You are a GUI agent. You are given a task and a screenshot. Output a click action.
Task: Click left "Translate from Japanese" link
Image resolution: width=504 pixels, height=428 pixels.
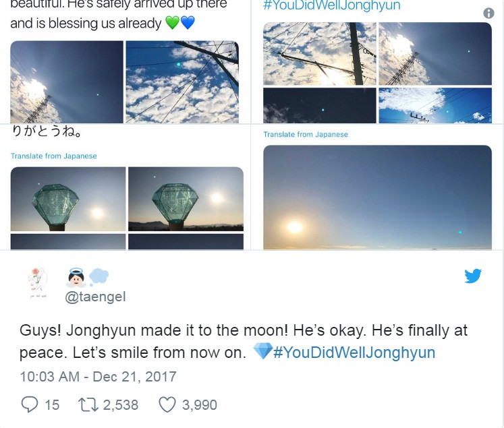[x=54, y=156]
